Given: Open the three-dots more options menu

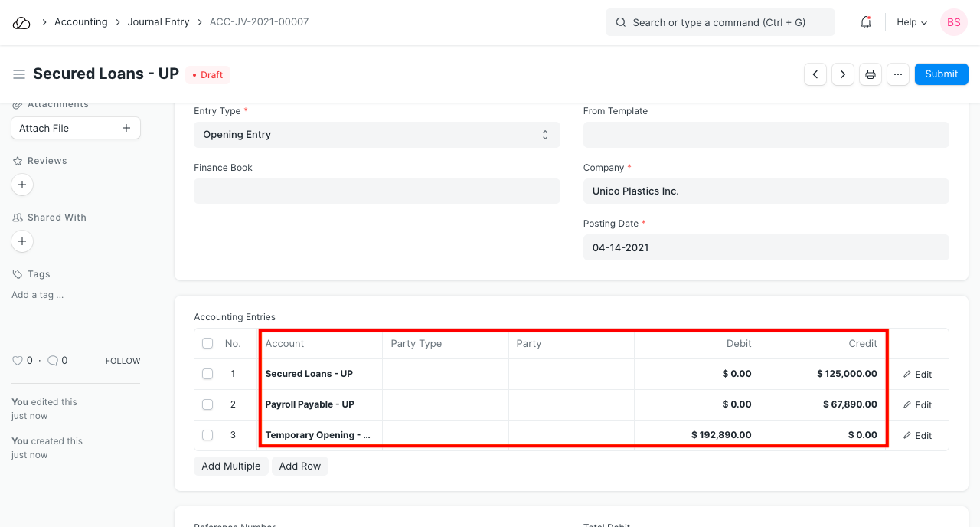Looking at the screenshot, I should 898,74.
